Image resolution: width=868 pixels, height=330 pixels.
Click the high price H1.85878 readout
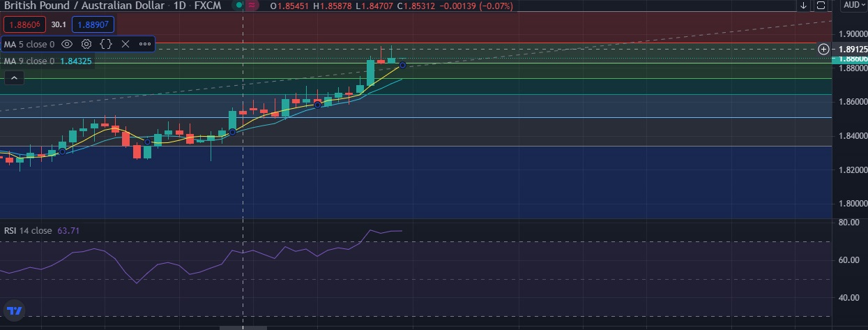pos(332,6)
